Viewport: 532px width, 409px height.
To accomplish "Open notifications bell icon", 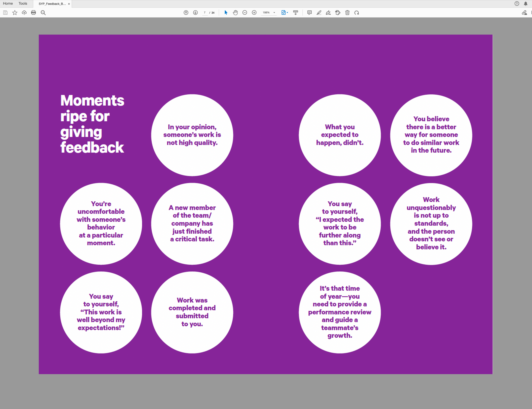I will click(x=526, y=3).
